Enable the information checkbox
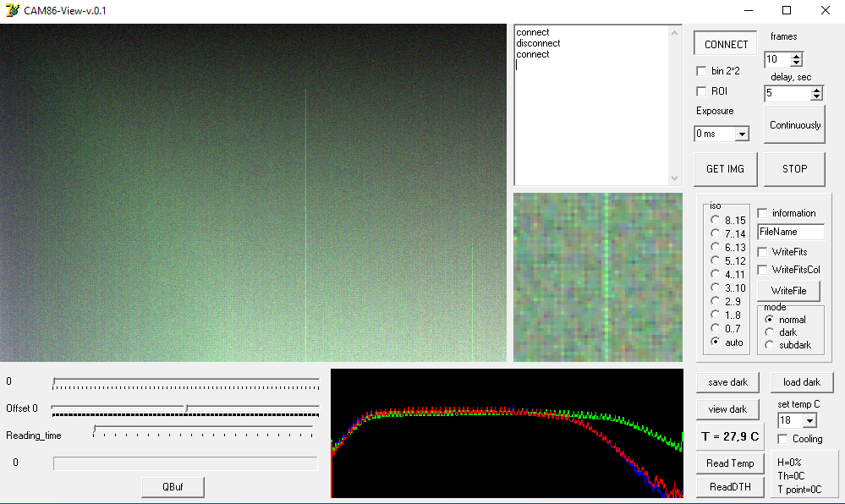 click(763, 213)
